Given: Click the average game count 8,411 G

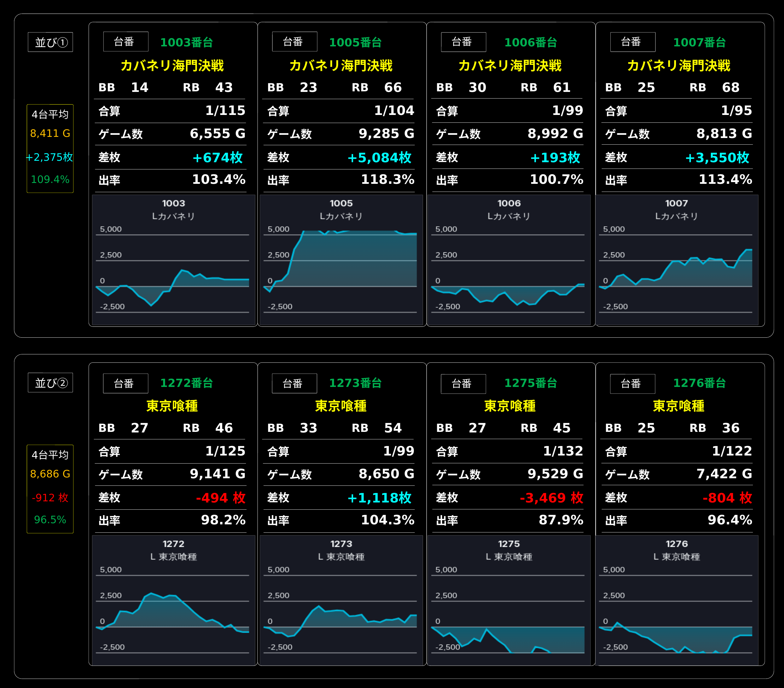Looking at the screenshot, I should 50,133.
